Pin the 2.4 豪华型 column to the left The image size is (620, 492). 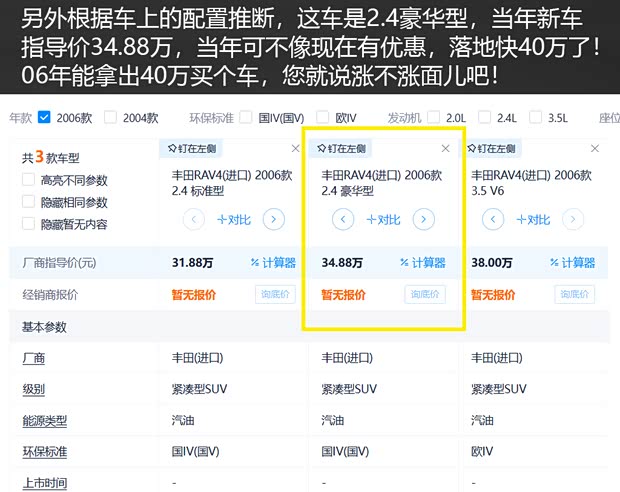coord(341,149)
